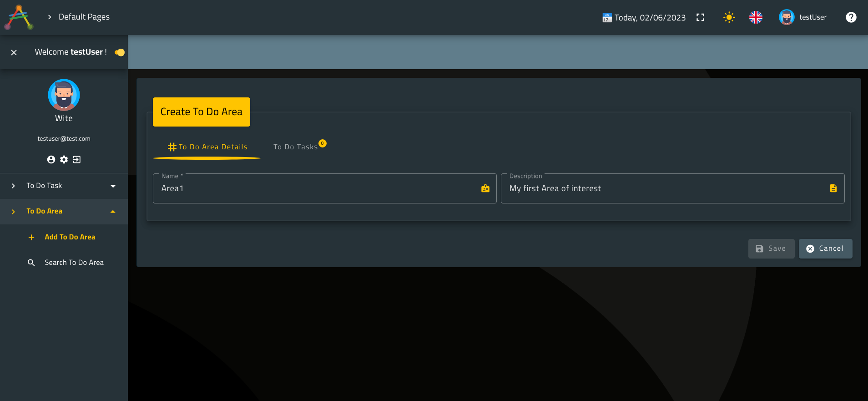Screen dimensions: 868x401
Task: Click the document icon in Description field
Action: [833, 188]
